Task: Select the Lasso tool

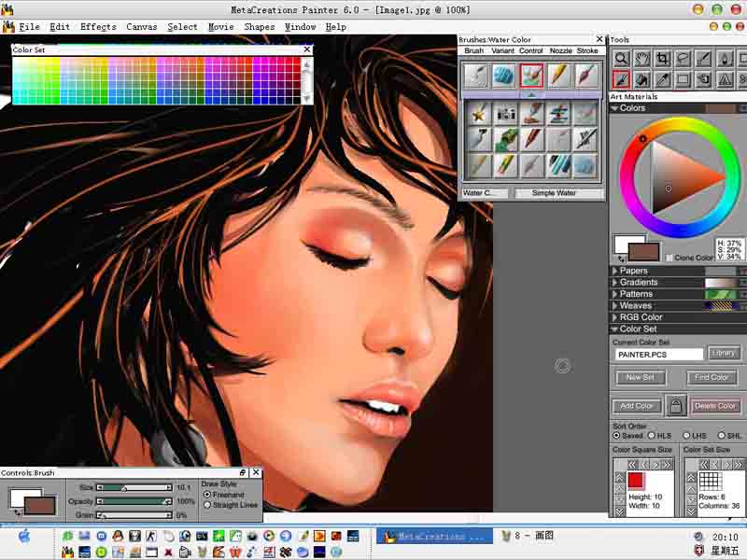Action: pyautogui.click(x=684, y=59)
